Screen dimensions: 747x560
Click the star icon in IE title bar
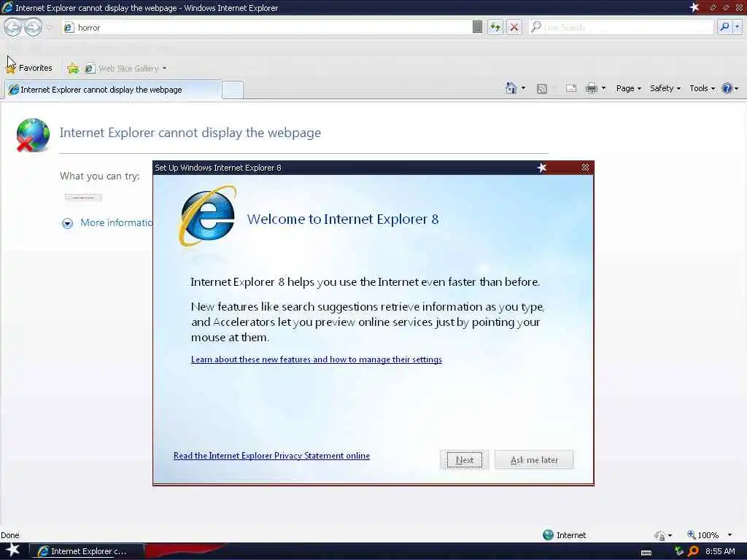[694, 7]
